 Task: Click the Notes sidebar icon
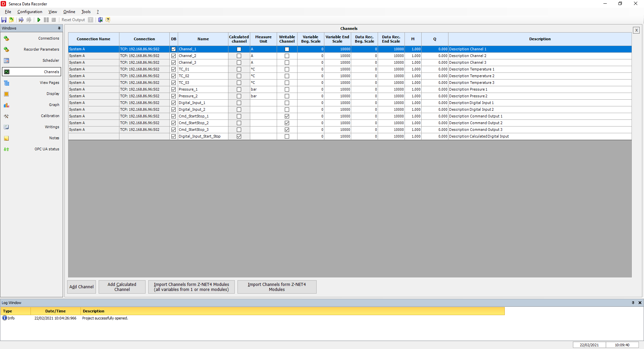pos(6,138)
